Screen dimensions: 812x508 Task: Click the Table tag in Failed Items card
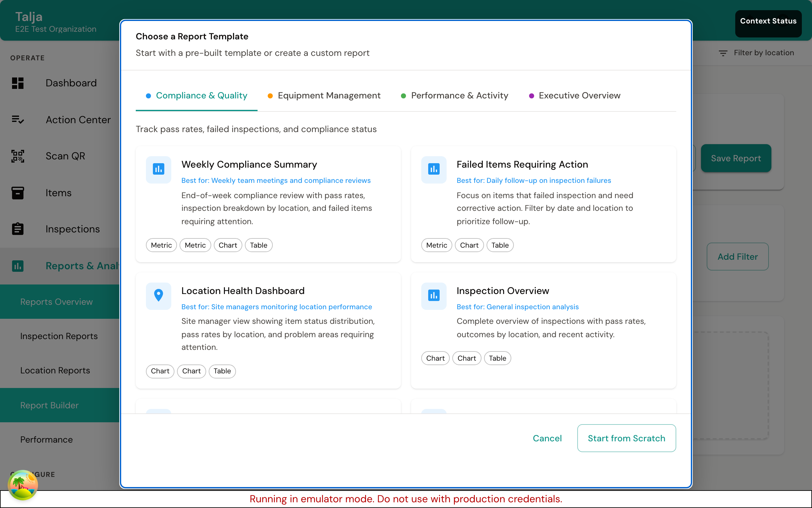tap(500, 245)
